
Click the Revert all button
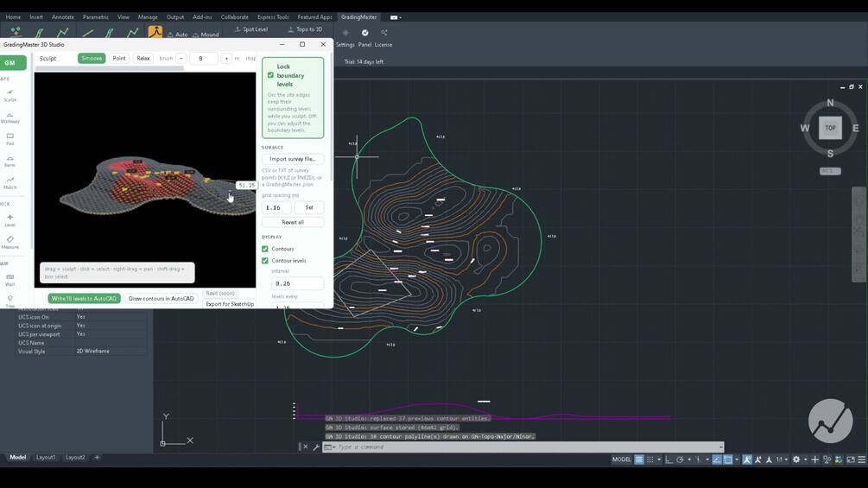coord(293,222)
